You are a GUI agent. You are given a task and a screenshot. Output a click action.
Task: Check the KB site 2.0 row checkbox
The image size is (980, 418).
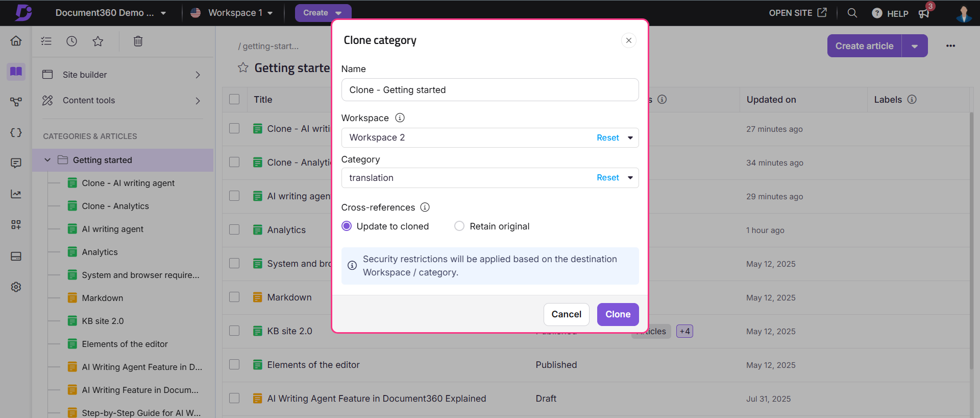(x=234, y=331)
